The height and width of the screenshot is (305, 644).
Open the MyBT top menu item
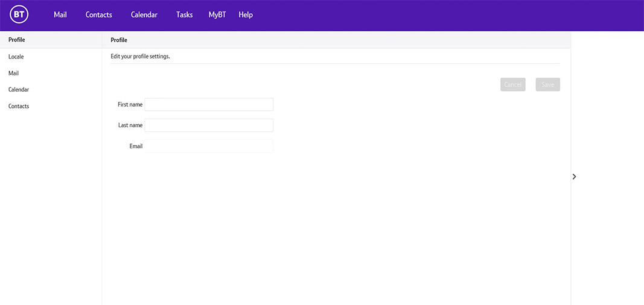click(x=217, y=14)
